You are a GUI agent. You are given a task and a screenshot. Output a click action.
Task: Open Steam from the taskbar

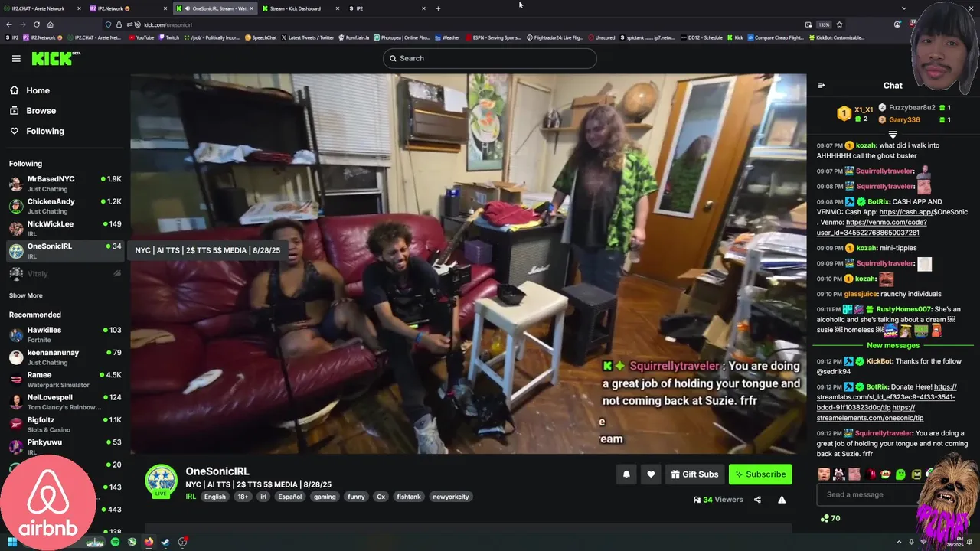coord(165,542)
